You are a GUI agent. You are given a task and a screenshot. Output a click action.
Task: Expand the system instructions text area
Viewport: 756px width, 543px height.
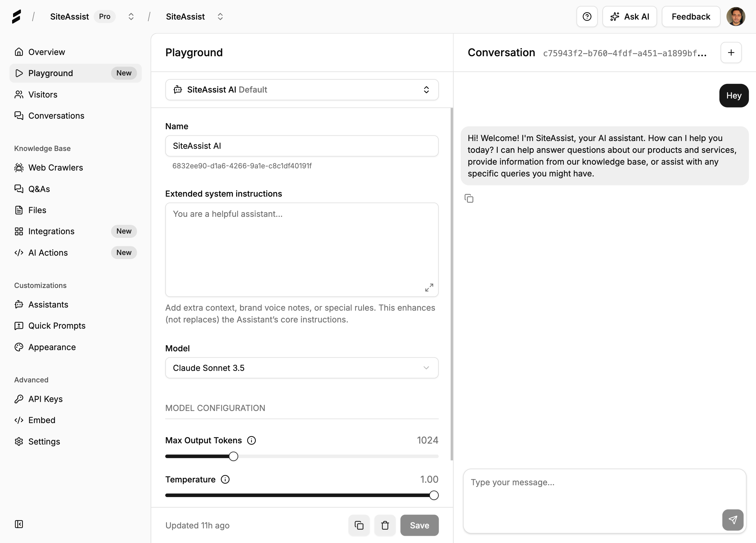pos(429,287)
